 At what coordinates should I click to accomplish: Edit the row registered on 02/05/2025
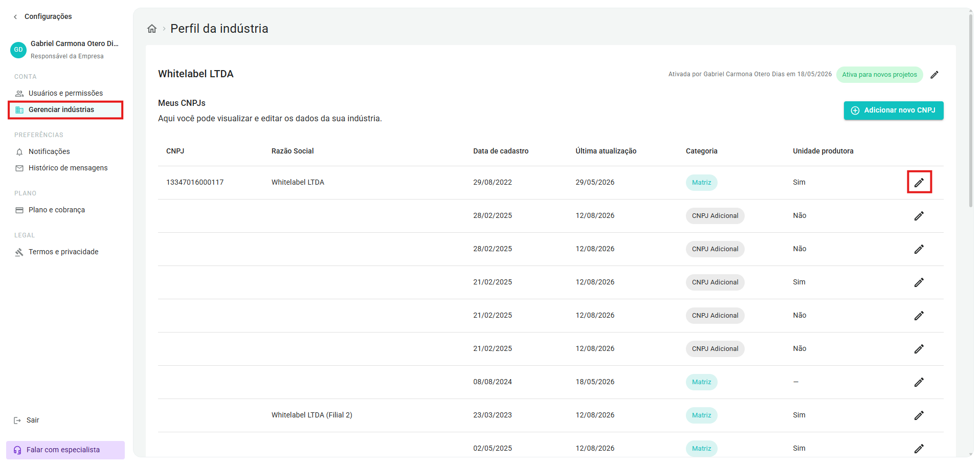point(919,449)
